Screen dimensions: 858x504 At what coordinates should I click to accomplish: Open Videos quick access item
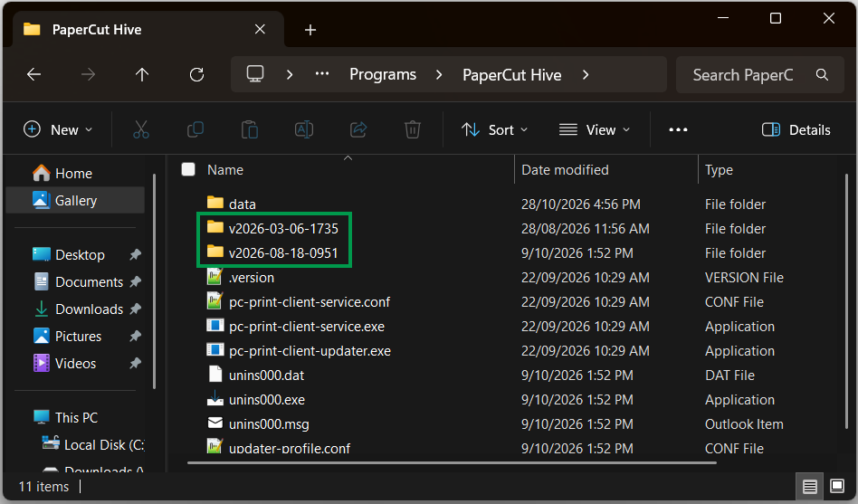click(x=74, y=364)
